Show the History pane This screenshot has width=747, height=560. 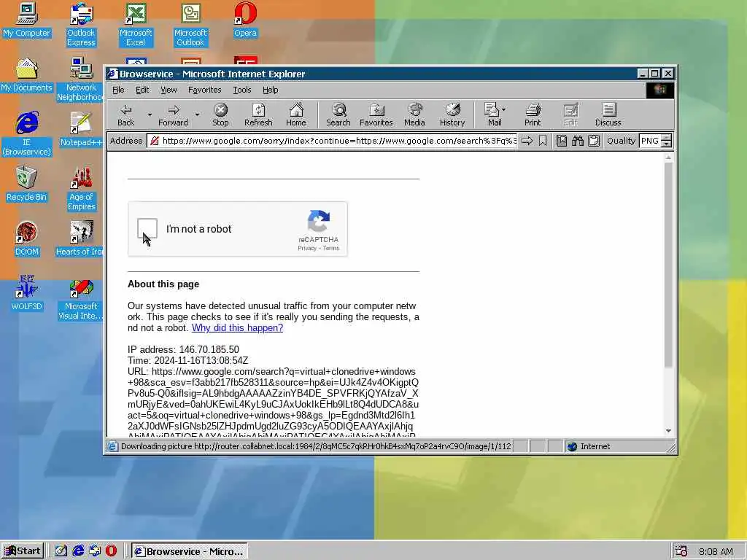click(x=452, y=115)
